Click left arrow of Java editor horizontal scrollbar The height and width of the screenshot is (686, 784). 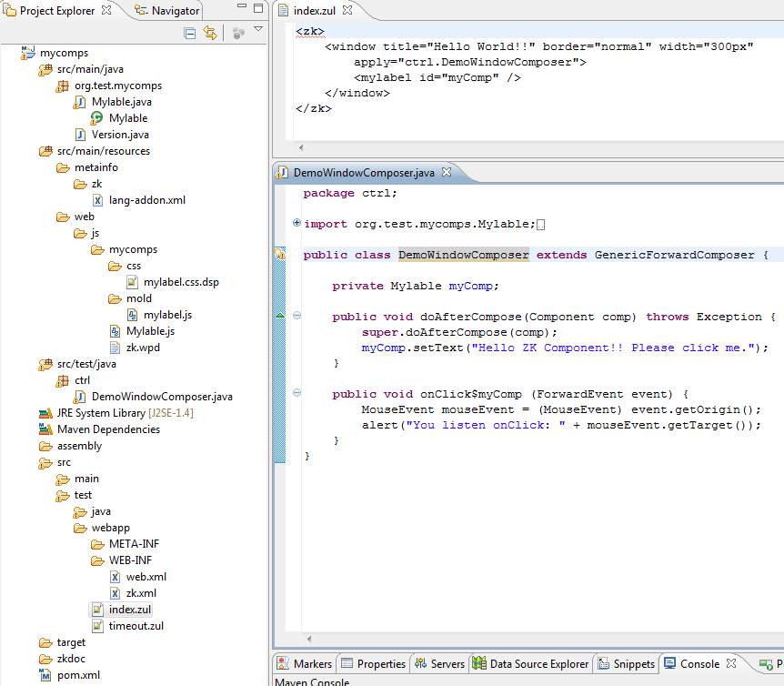(x=309, y=639)
